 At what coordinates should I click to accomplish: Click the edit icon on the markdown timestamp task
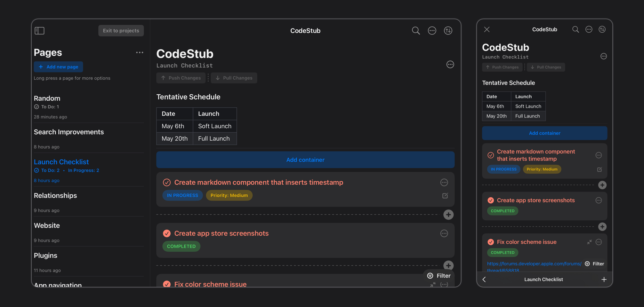pyautogui.click(x=445, y=195)
